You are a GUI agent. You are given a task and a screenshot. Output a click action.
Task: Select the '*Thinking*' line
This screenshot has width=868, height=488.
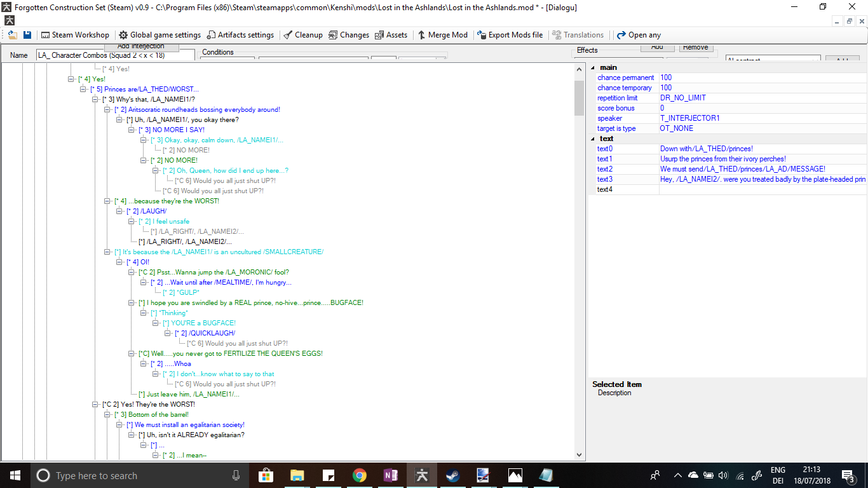[x=169, y=313]
